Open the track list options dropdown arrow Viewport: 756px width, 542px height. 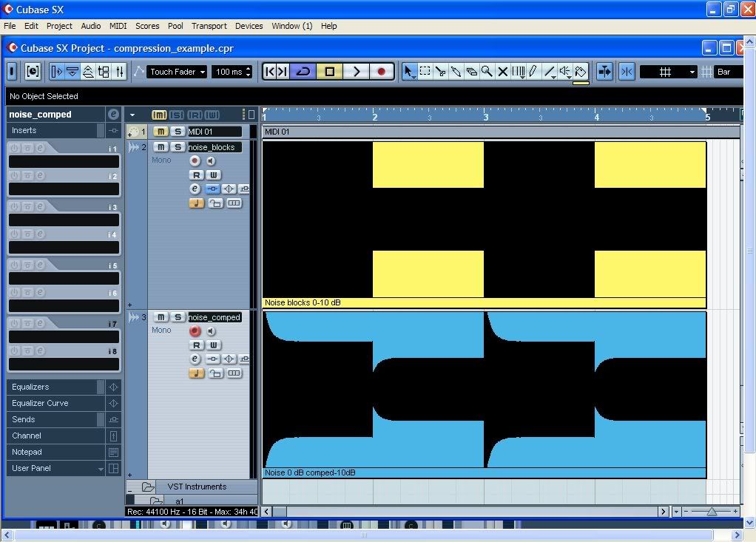click(x=132, y=115)
